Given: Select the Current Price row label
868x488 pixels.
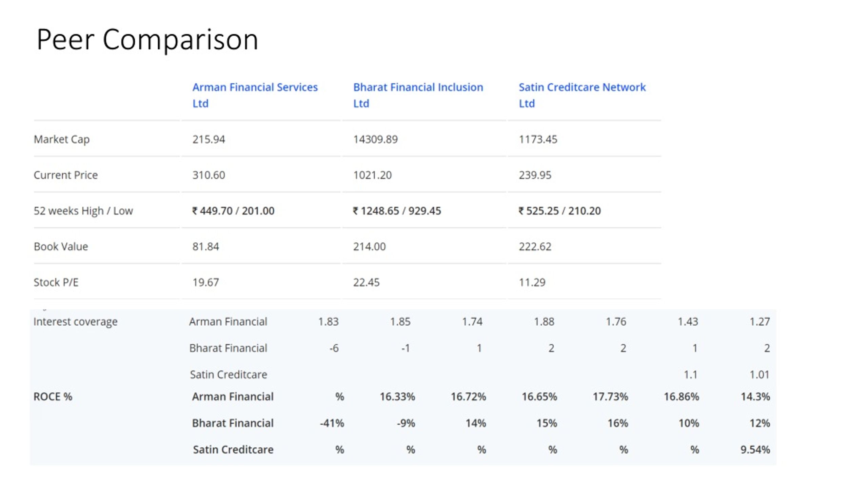Looking at the screenshot, I should (x=65, y=175).
